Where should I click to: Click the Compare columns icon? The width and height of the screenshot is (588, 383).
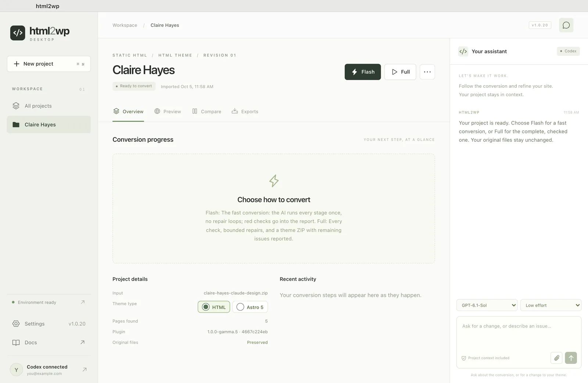tap(195, 111)
